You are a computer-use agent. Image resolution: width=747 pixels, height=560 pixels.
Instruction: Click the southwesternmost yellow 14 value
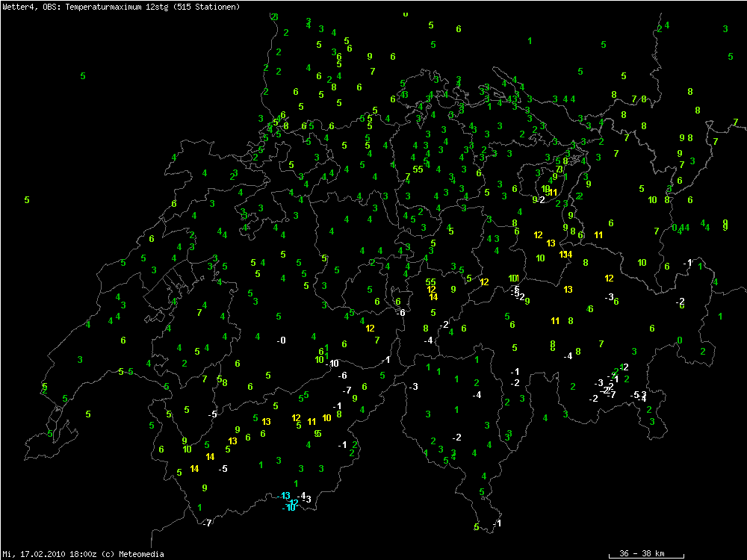pyautogui.click(x=194, y=469)
